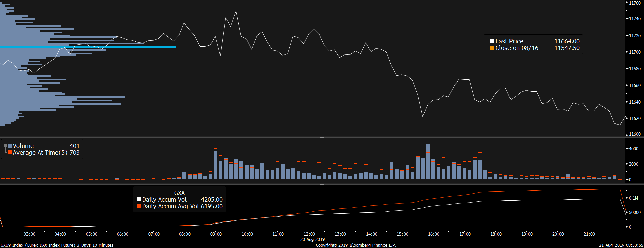The width and height of the screenshot is (644, 248).
Task: Click the red Daily Accum Avg Vol swatch
Action: tap(139, 206)
